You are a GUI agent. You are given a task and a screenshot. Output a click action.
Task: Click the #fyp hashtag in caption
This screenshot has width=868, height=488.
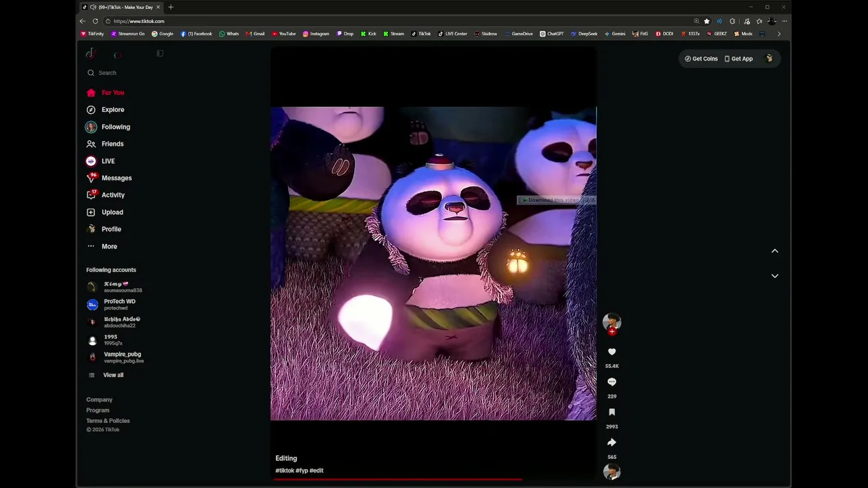[x=302, y=470]
